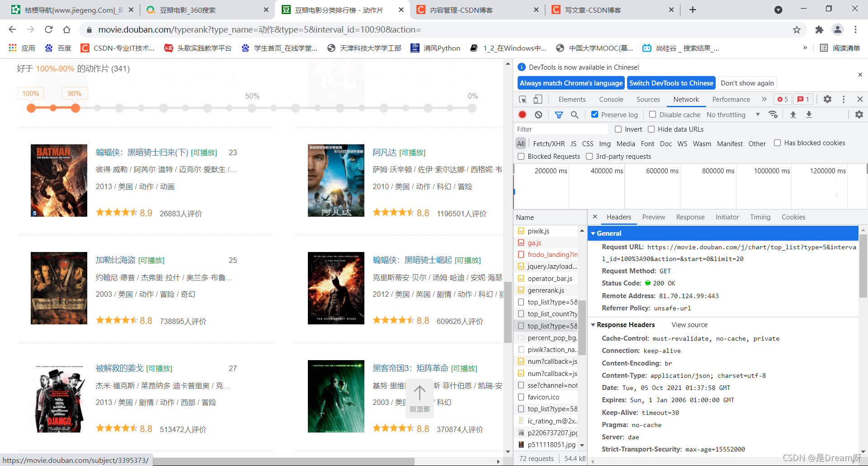
Task: Open 加勒比海盗 movie link
Action: (115, 260)
